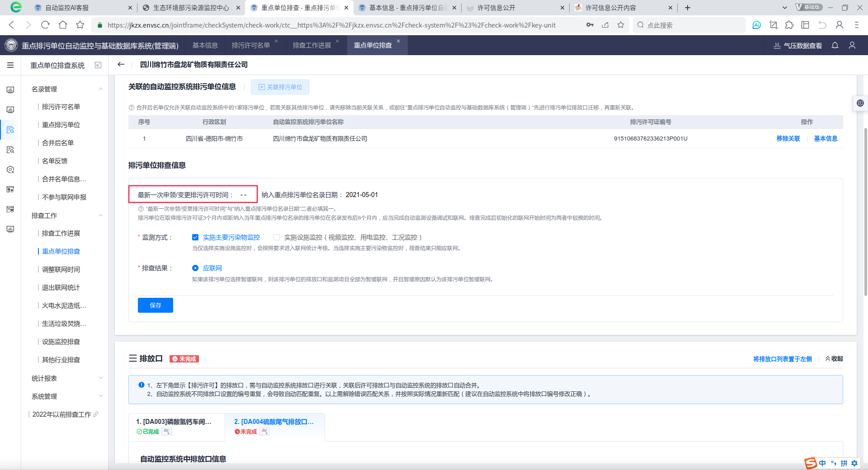Viewport: 868px width, 470px height.
Task: Bookmark the page with the star icon in the address bar
Action: (x=621, y=25)
